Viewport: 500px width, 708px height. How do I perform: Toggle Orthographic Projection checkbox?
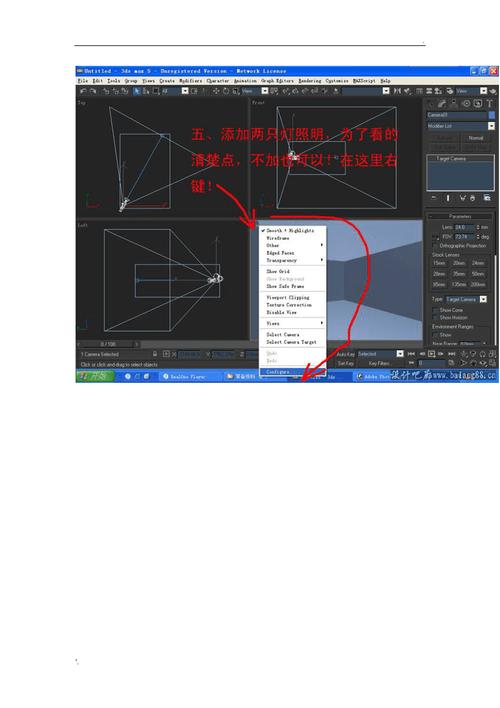pyautogui.click(x=436, y=246)
